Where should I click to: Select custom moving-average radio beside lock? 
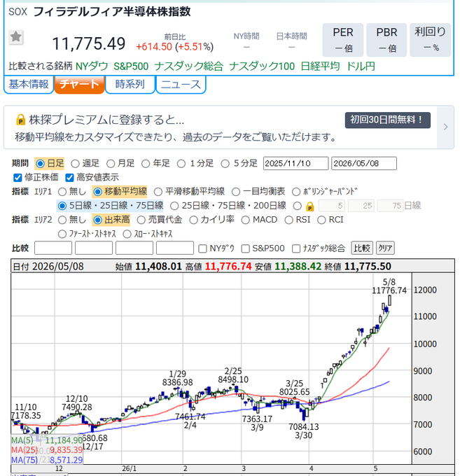click(x=298, y=206)
